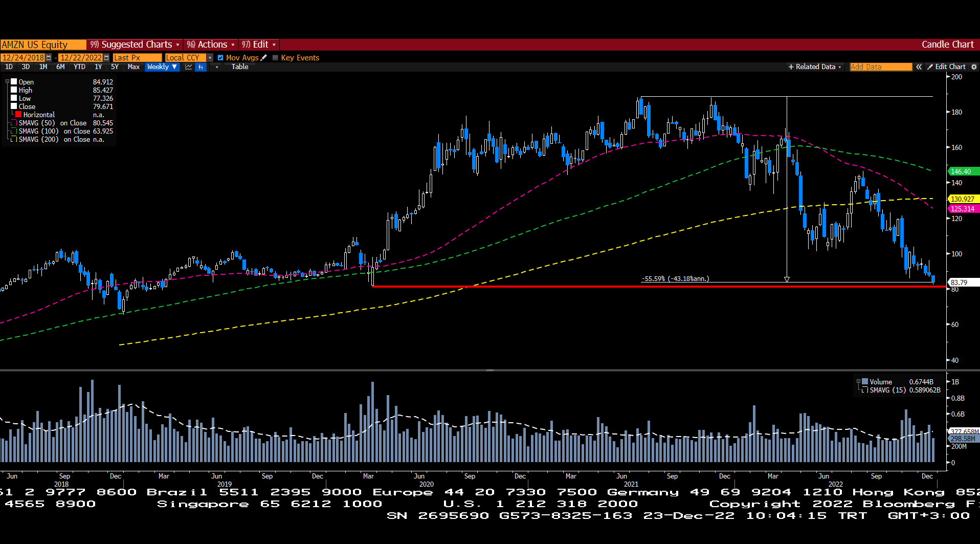
Task: Click SMAVG (15) volume legend marker
Action: 865,390
